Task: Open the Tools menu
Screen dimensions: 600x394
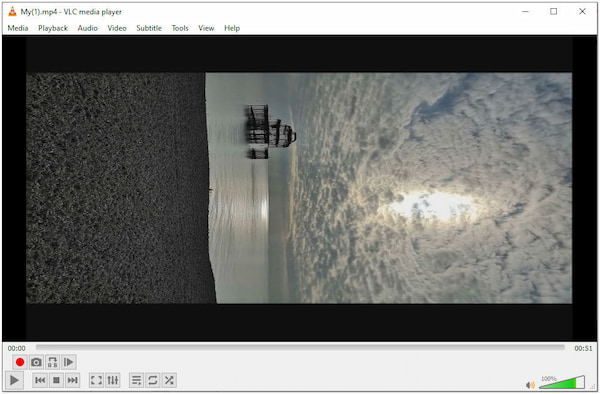Action: click(x=180, y=28)
